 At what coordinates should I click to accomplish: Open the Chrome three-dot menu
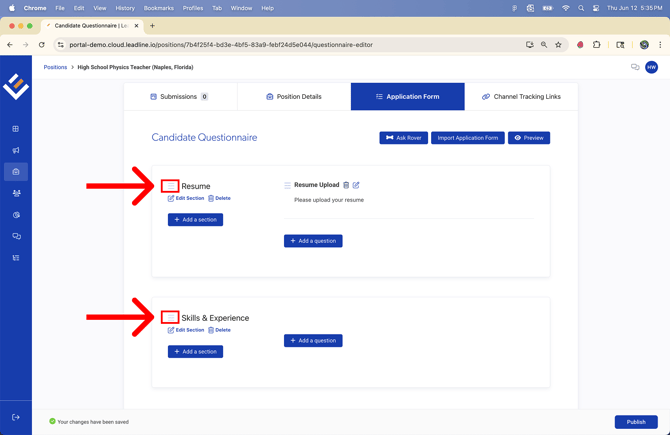(660, 45)
